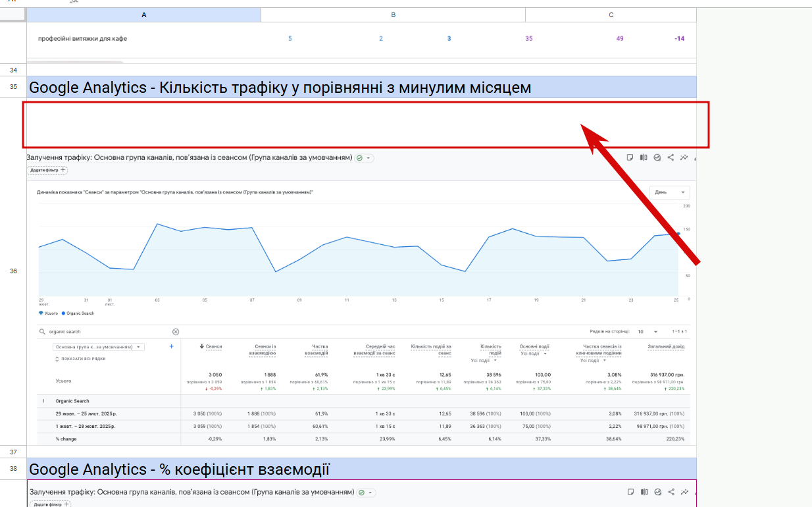Viewport: 812px width, 507px height.
Task: Open the arrow next to the lower report's status check
Action: [369, 493]
